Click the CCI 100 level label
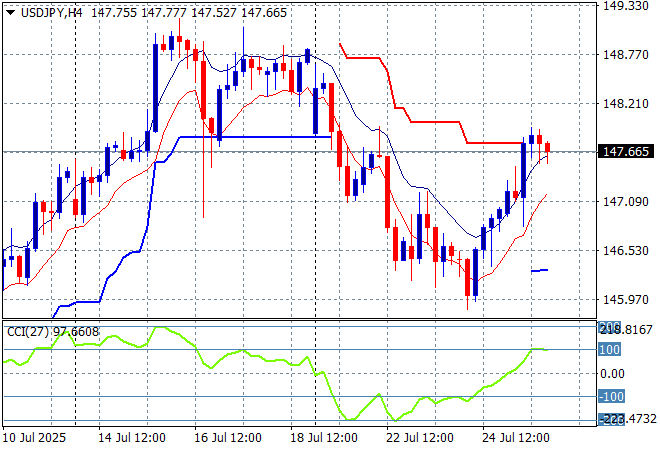Image resolution: width=660 pixels, height=450 pixels. coord(609,349)
